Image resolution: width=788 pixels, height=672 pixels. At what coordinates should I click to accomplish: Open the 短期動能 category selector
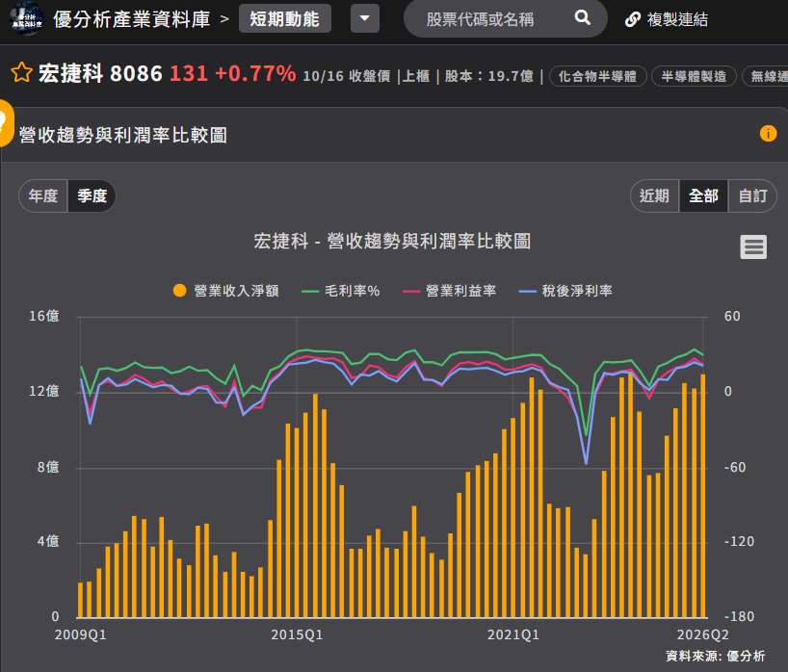pyautogui.click(x=284, y=18)
